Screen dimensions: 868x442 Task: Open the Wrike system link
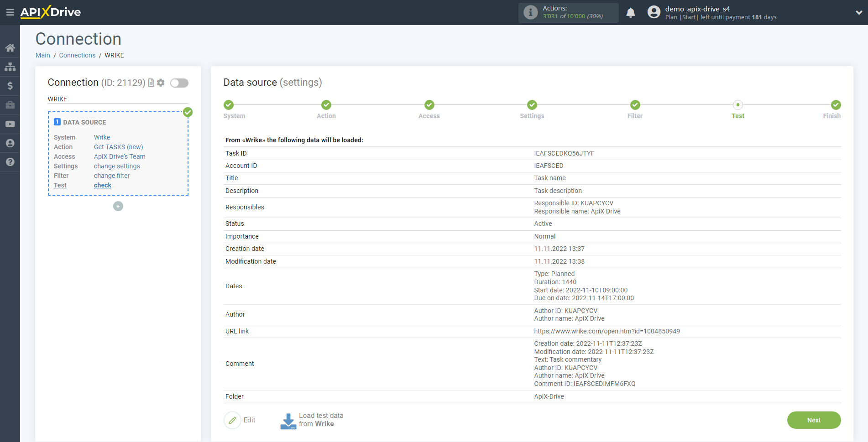102,137
